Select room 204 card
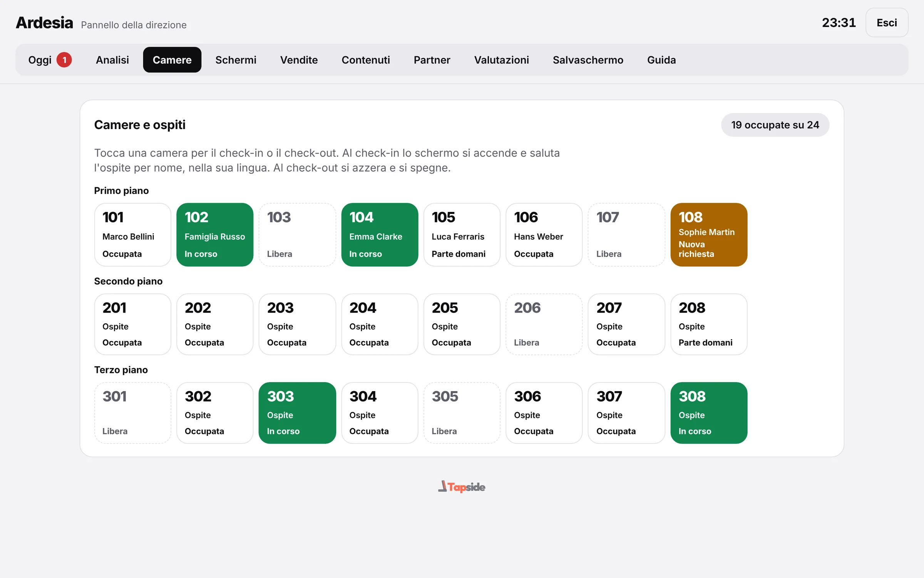 click(x=380, y=324)
